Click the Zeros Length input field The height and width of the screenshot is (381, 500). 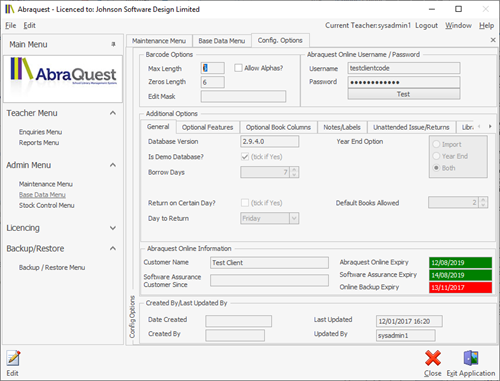click(213, 82)
